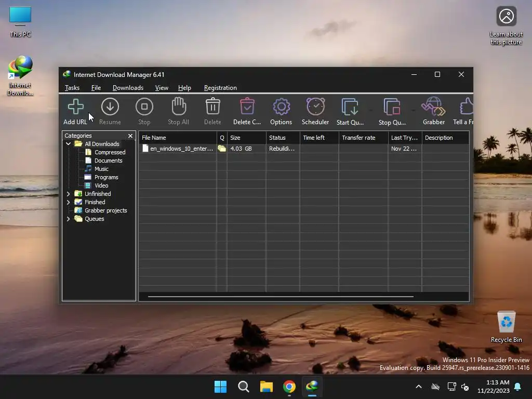Select the Programs category
Screen dimensions: 532x399
[106, 177]
